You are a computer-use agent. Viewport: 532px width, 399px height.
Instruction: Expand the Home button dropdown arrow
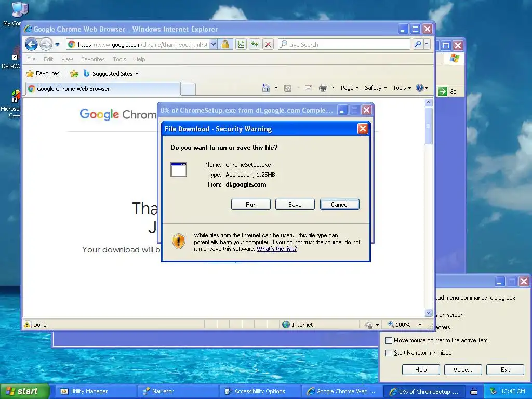pos(276,88)
